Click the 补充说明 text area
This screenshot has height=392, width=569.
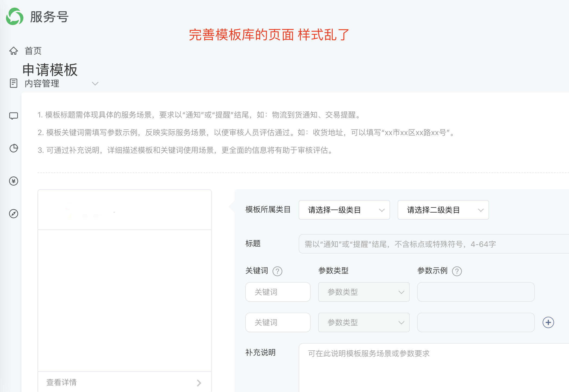tap(432, 367)
